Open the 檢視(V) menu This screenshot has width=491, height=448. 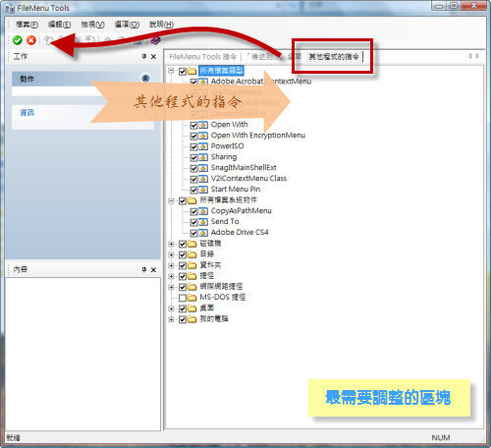93,25
